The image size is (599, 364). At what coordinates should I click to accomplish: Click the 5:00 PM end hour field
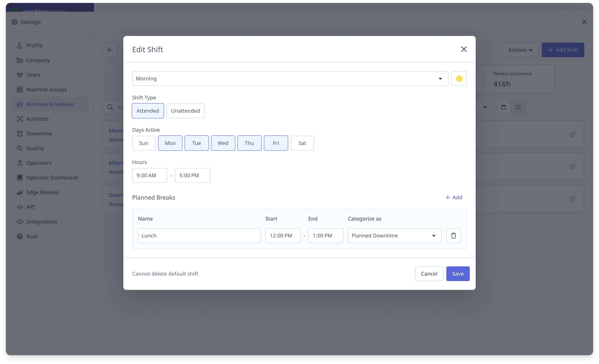tap(193, 175)
